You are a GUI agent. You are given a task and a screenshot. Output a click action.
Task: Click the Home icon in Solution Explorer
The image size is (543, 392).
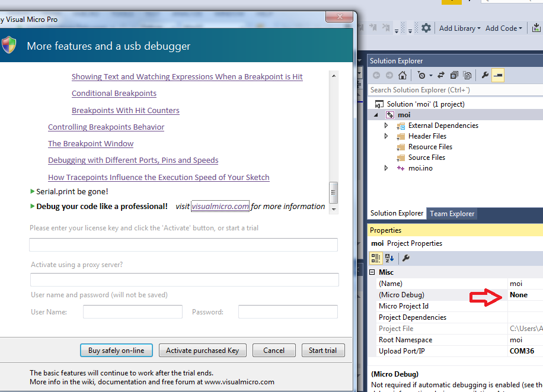[x=402, y=75]
